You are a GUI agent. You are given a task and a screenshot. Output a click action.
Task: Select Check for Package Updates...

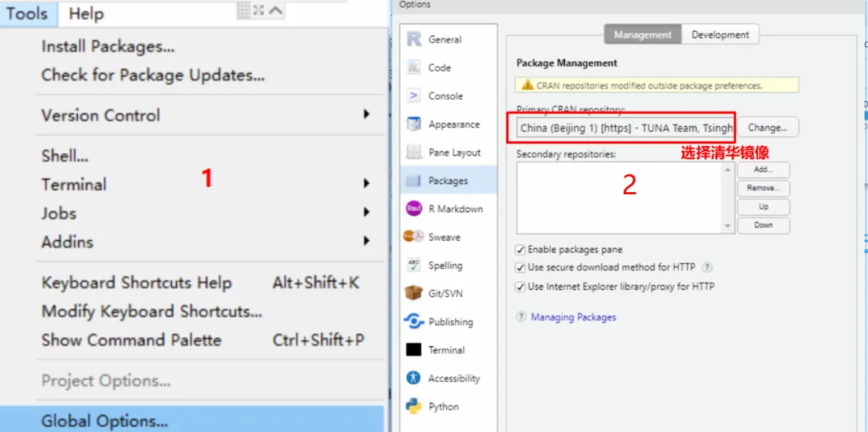153,75
